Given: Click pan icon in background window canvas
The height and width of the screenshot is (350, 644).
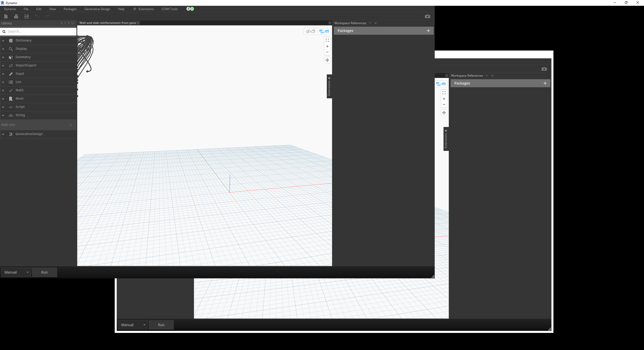Looking at the screenshot, I should 444,113.
